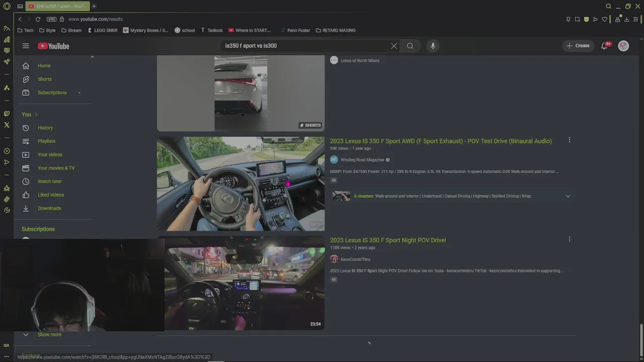Open the school bookmark
The image size is (644, 362).
click(185, 30)
